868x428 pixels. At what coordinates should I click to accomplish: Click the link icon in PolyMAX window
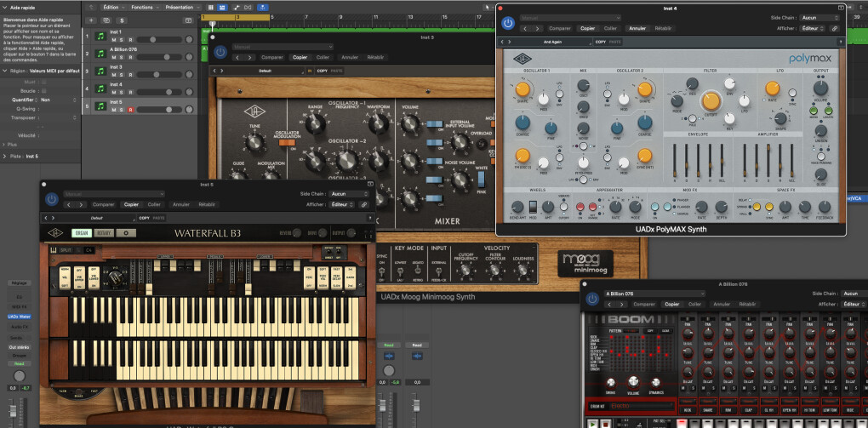[x=834, y=28]
